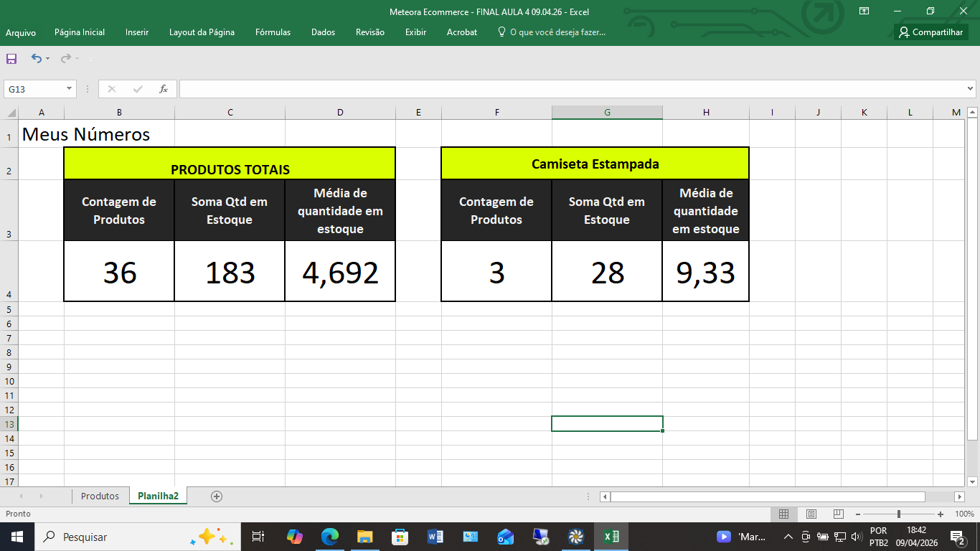The height and width of the screenshot is (551, 980).
Task: Click the Insert Function fx icon
Action: pos(164,89)
